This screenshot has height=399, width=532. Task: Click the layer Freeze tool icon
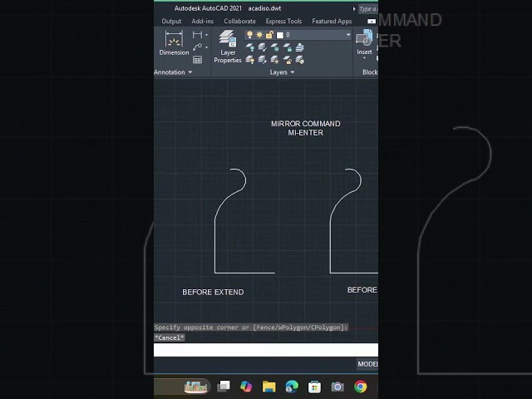[275, 47]
